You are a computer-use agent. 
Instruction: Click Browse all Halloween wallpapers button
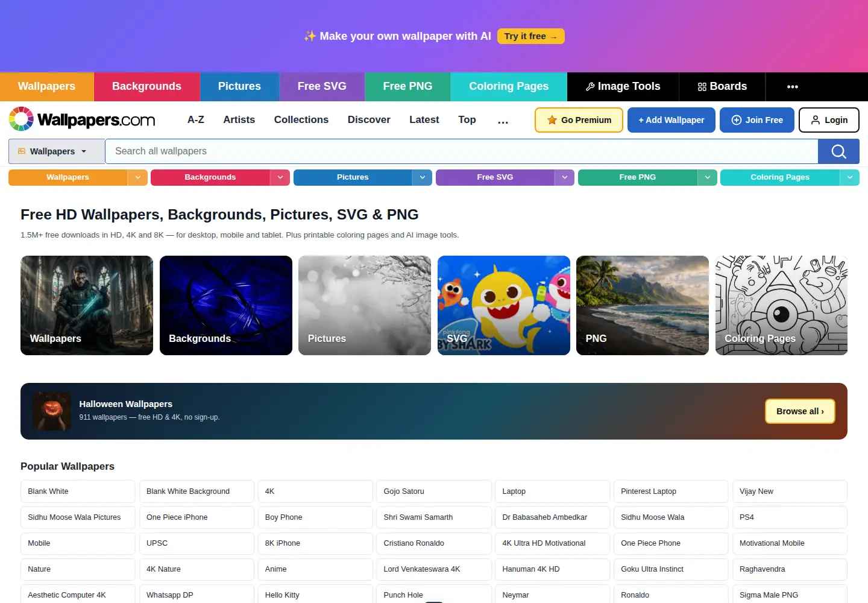point(800,411)
